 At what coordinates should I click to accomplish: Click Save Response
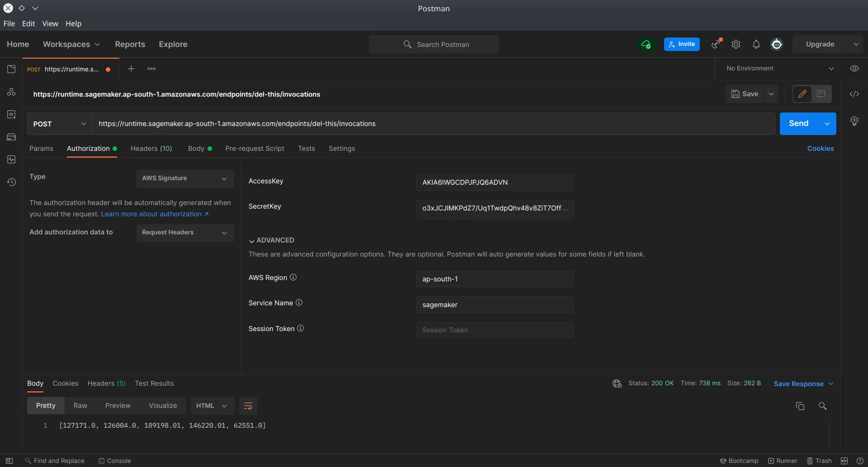[803, 384]
